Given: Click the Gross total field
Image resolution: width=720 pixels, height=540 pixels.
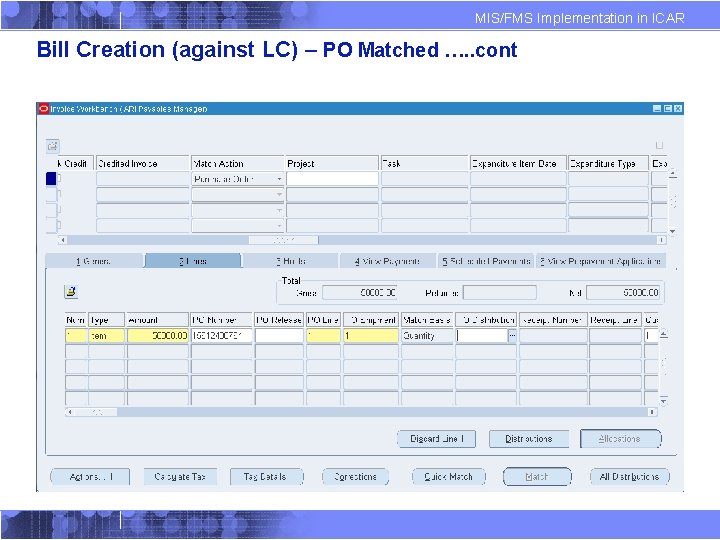Looking at the screenshot, I should [x=360, y=292].
